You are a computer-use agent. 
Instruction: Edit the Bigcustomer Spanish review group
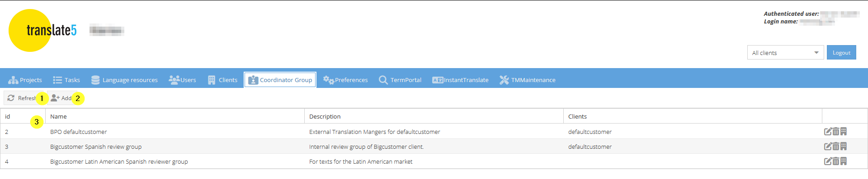click(828, 147)
